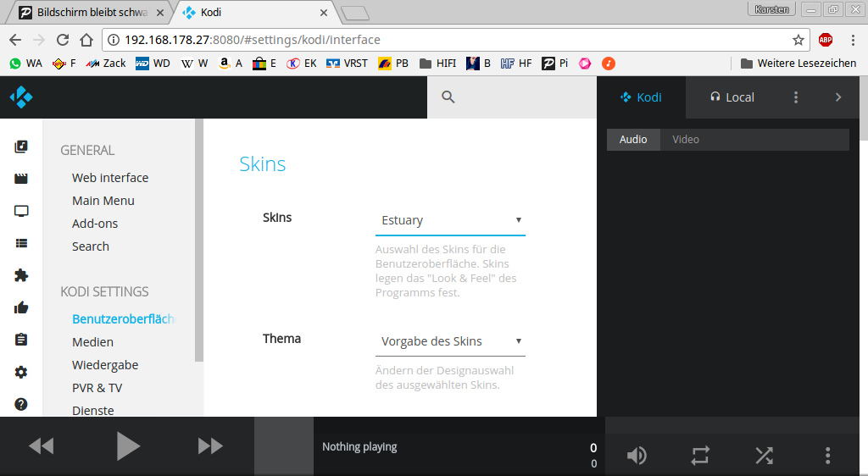Open the help question mark icon
The width and height of the screenshot is (868, 476).
pyautogui.click(x=21, y=404)
